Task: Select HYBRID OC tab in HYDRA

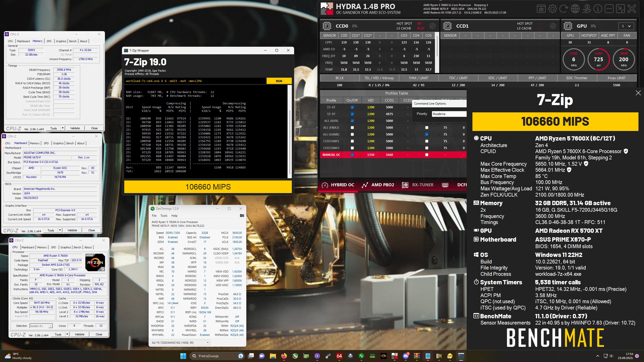Action: (338, 185)
